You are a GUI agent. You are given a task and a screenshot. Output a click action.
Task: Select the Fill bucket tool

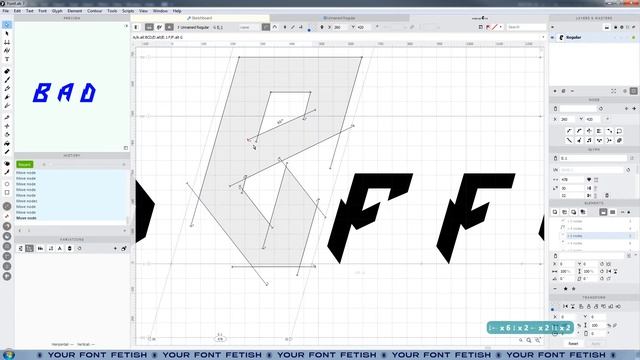point(7,143)
